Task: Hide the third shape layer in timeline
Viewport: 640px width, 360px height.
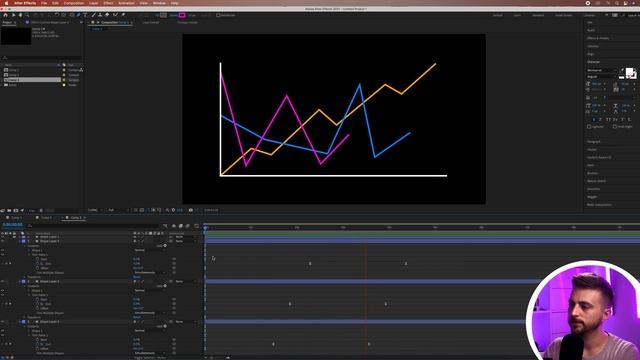Action: [2, 281]
